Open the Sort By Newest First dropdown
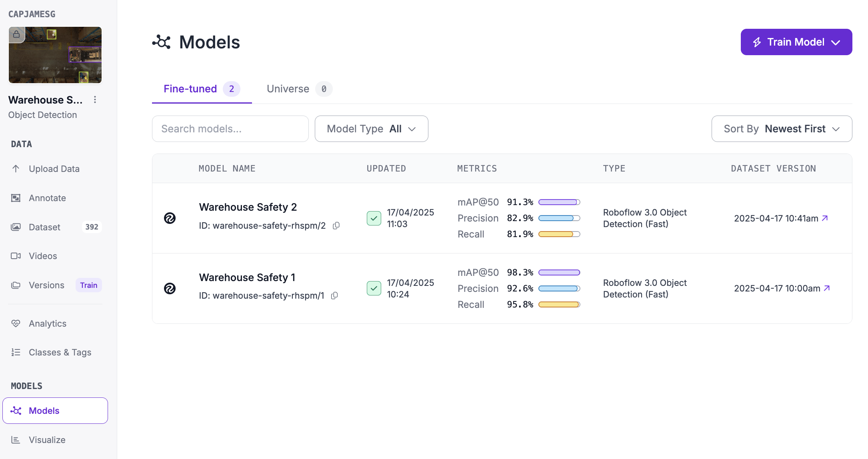868x459 pixels. click(x=782, y=129)
